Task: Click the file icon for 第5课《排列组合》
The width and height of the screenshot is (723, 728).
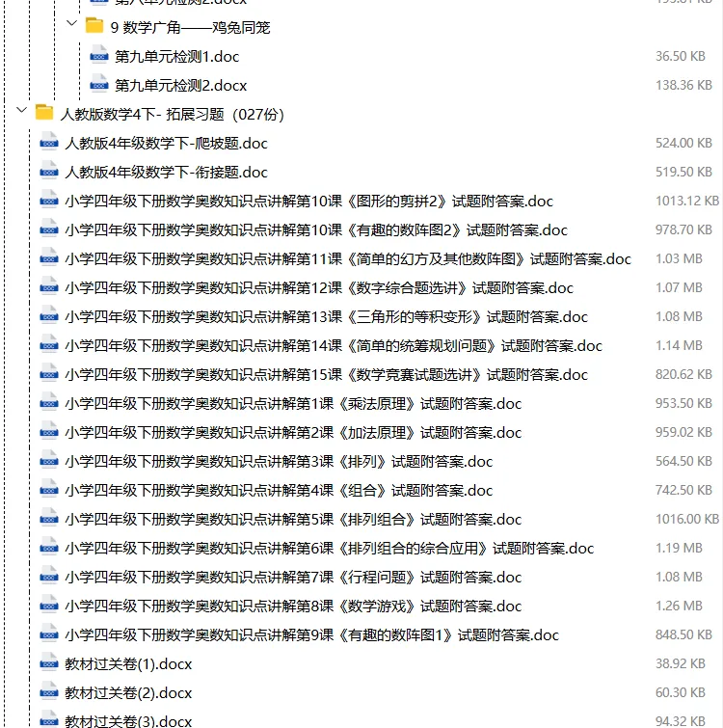Action: pos(49,517)
